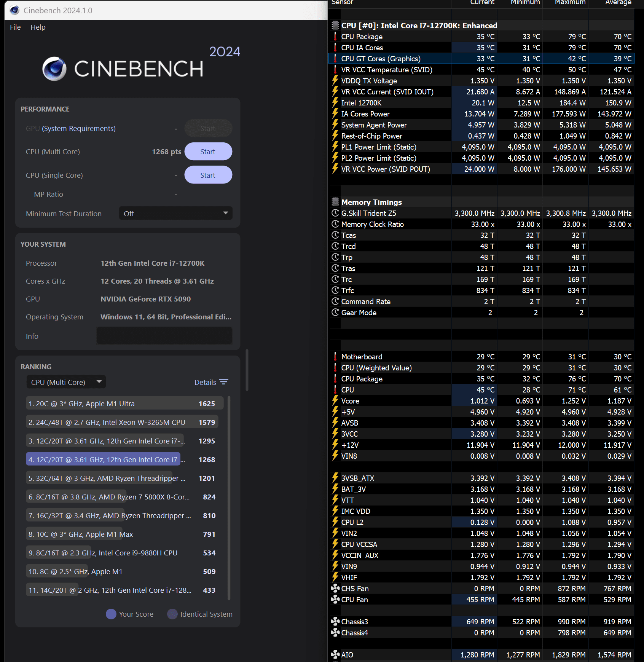Click fan icon beside Chassis3
Screen dimensions: 644x662
[335, 622]
